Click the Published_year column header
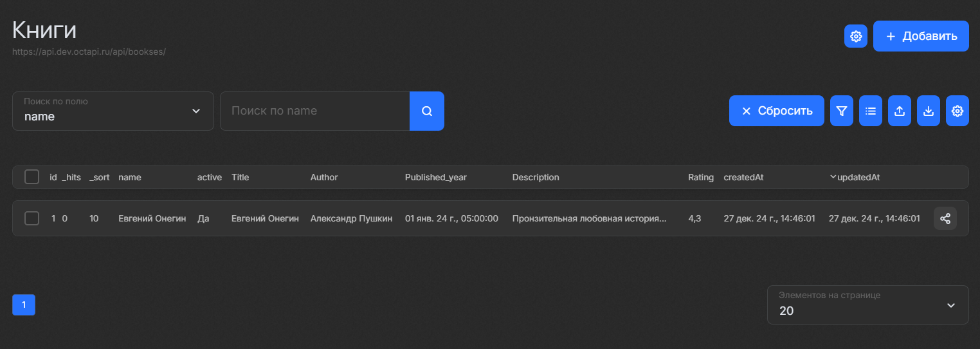This screenshot has height=349, width=980. (x=435, y=177)
